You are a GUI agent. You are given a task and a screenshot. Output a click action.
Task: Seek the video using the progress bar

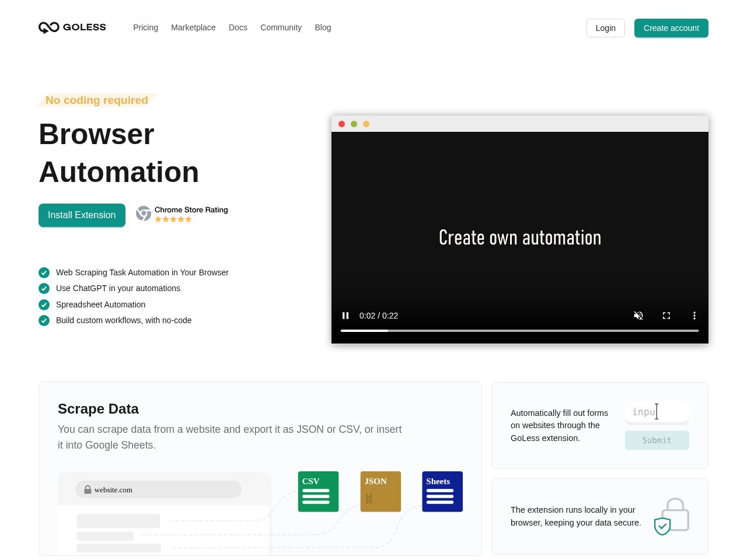point(520,331)
